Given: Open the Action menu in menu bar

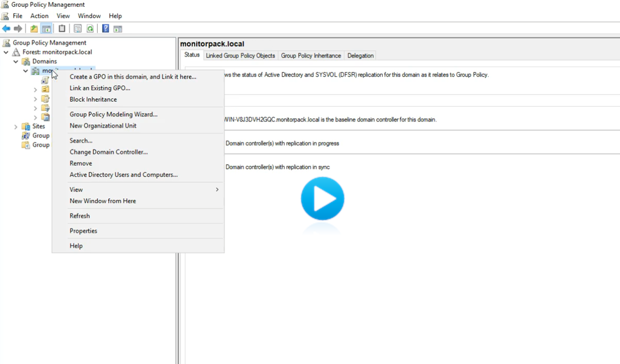Looking at the screenshot, I should 39,16.
